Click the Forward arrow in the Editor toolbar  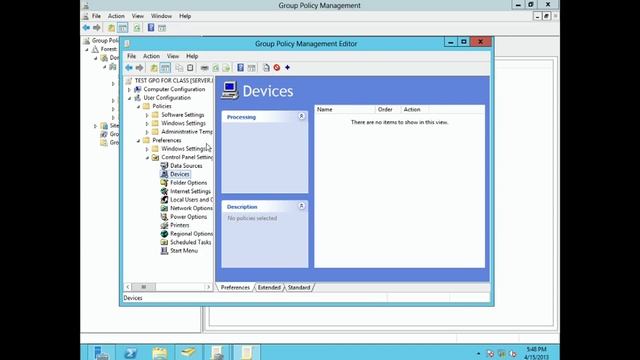pos(140,68)
